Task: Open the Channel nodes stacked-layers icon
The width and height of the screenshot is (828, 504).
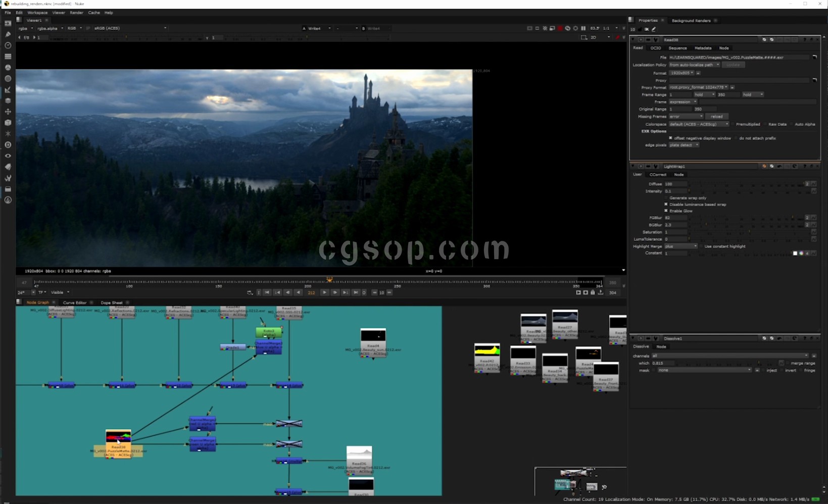Action: pyautogui.click(x=8, y=57)
